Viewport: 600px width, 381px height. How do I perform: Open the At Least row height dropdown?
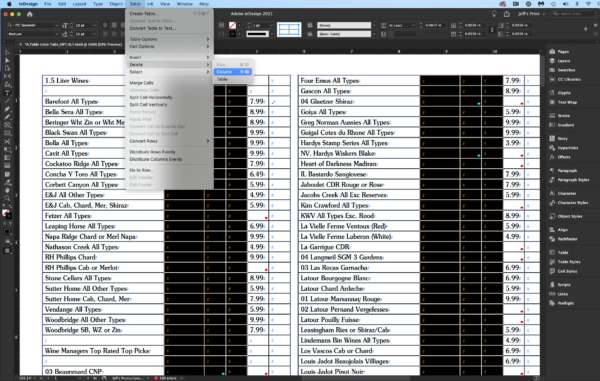(402, 25)
